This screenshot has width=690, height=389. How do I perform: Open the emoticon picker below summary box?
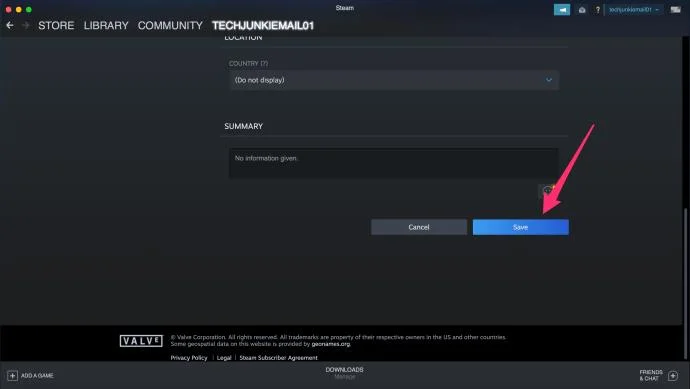pyautogui.click(x=547, y=191)
